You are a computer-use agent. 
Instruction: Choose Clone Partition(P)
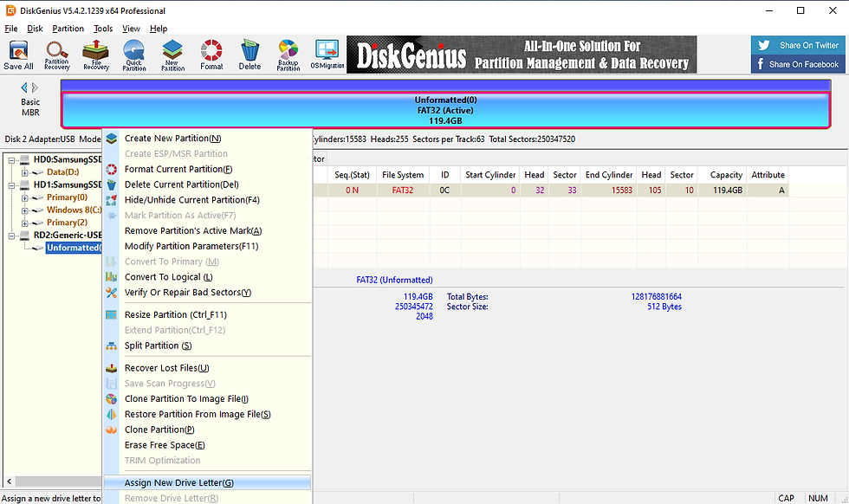click(x=207, y=430)
